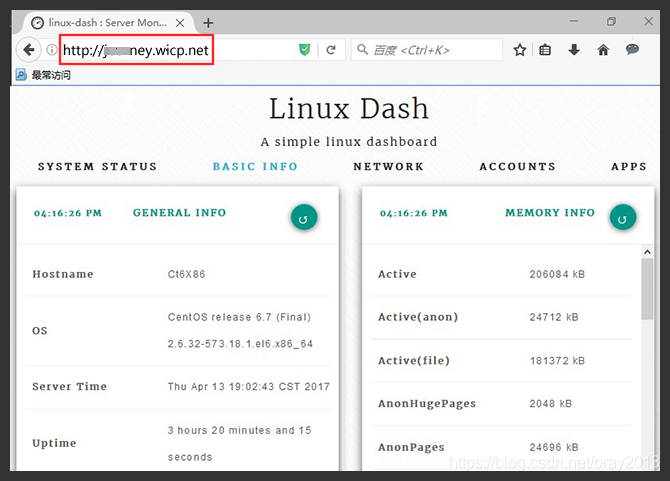Click Active(file) value 181372 kB

(557, 361)
